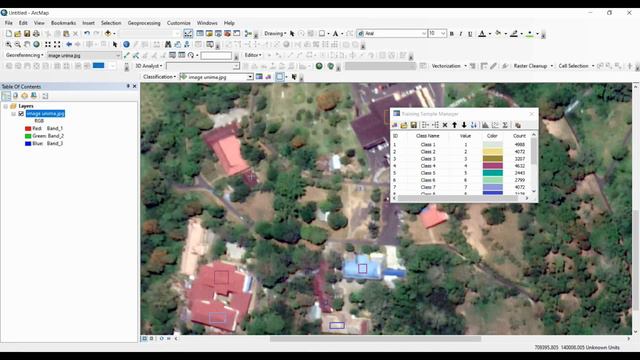
Task: Collapse the image unima.jpg layer legend
Action: click(14, 113)
